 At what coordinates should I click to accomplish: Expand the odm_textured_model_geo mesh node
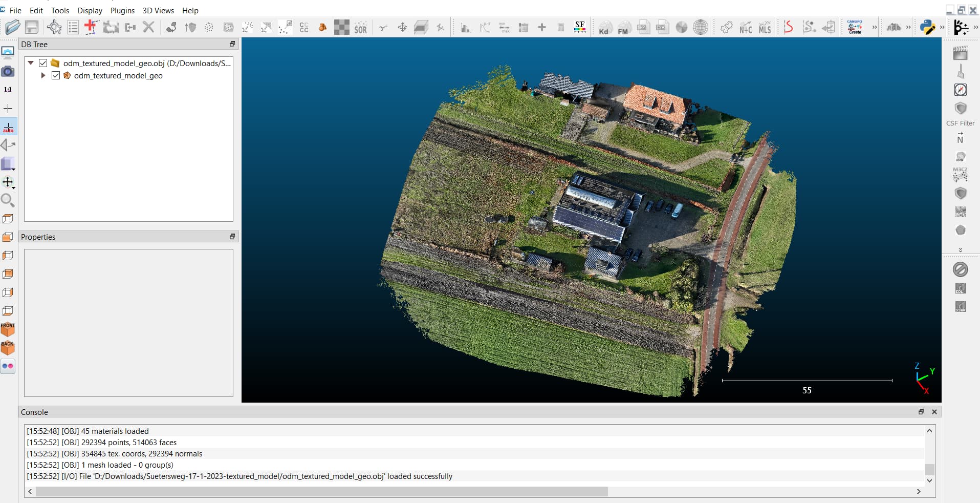(x=43, y=75)
